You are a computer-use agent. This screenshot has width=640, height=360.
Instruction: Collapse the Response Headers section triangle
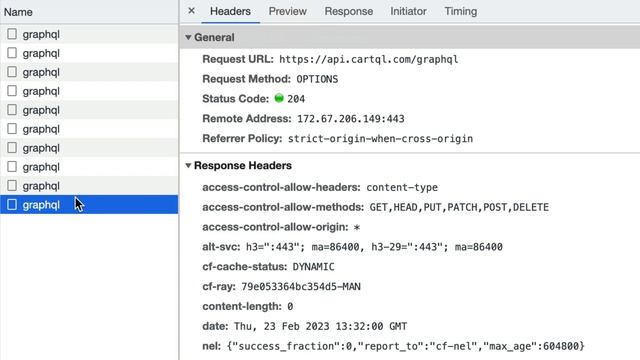188,166
